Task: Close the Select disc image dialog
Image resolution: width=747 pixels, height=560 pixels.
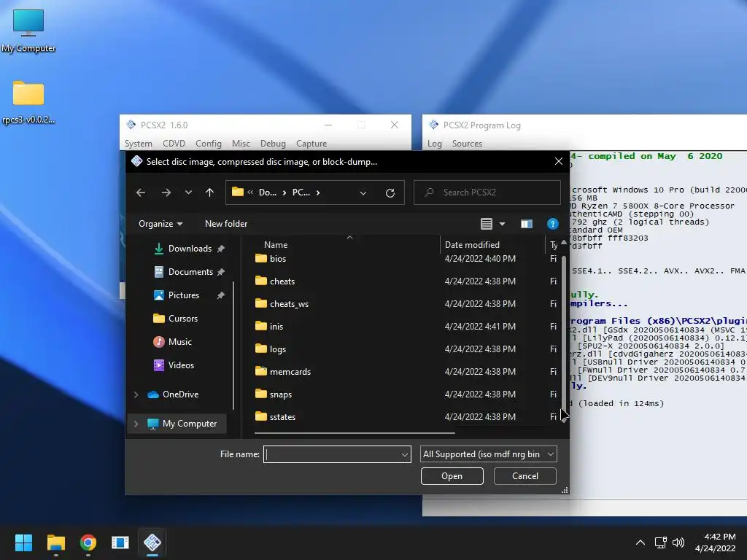Action: pyautogui.click(x=559, y=161)
